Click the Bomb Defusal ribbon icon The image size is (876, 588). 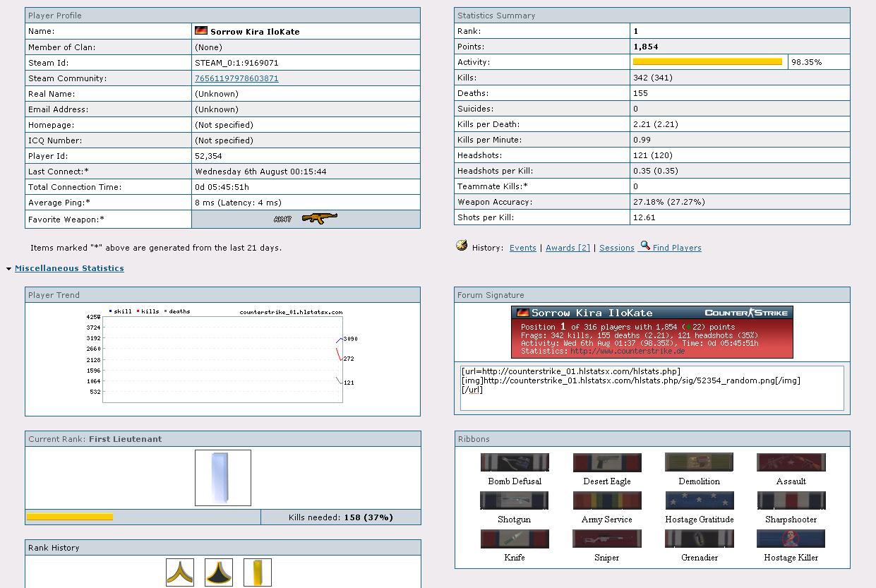515,463
